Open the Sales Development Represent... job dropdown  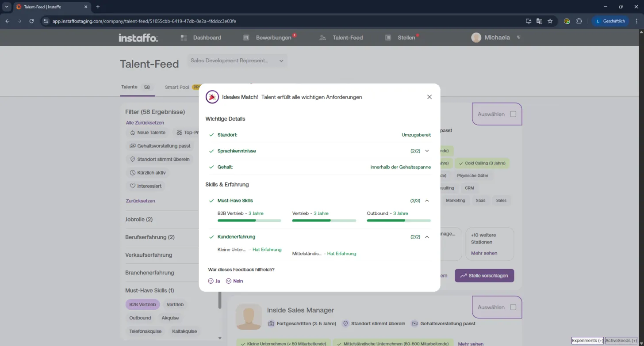click(237, 61)
